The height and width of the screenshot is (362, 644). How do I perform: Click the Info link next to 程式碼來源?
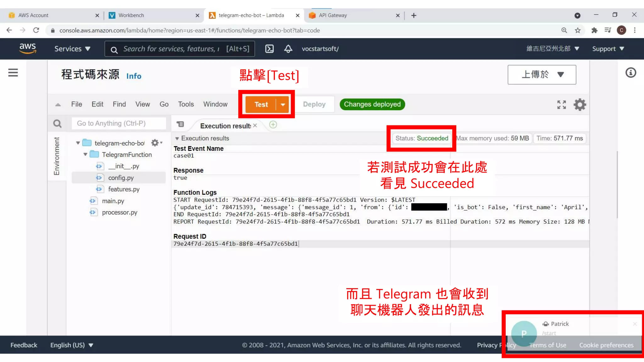coord(134,76)
